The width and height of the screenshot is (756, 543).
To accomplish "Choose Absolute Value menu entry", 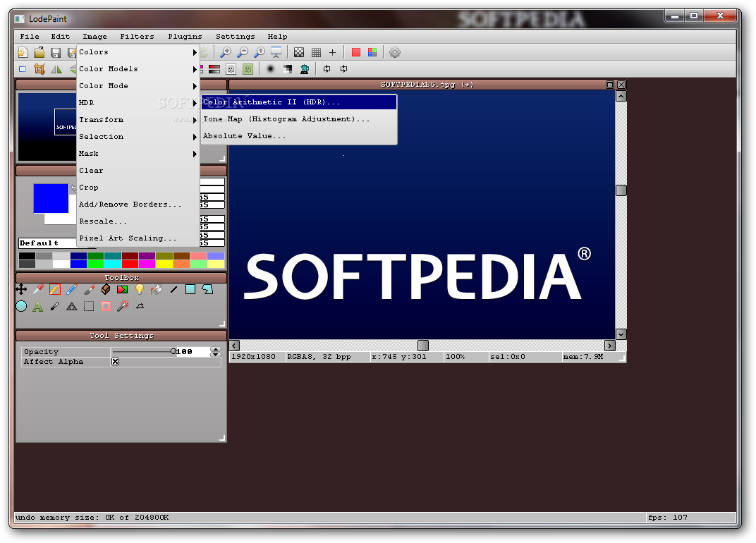I will 299,136.
